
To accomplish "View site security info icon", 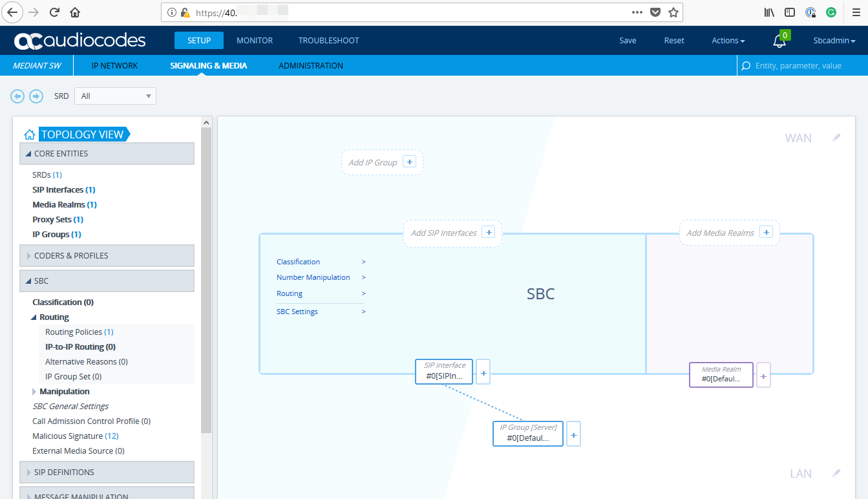I will coord(171,12).
